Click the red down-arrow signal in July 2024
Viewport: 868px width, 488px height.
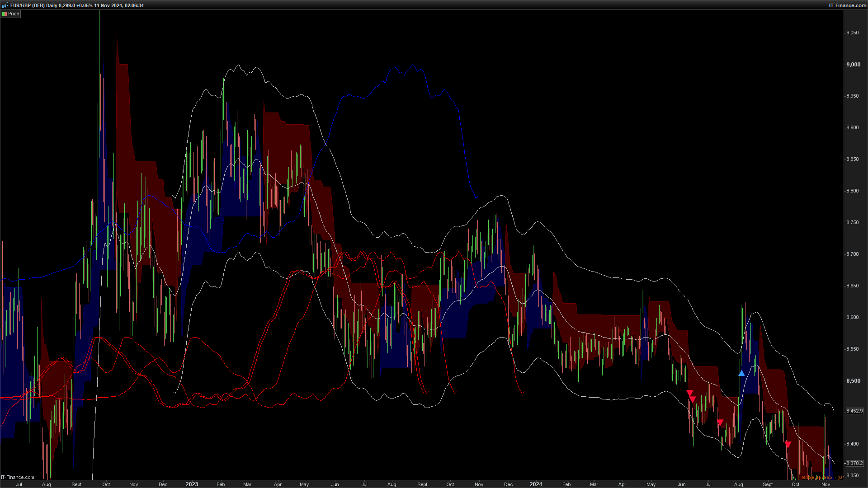click(720, 422)
